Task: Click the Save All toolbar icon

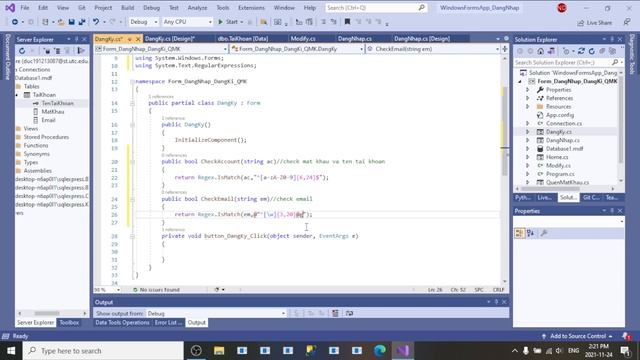Action: (x=82, y=22)
